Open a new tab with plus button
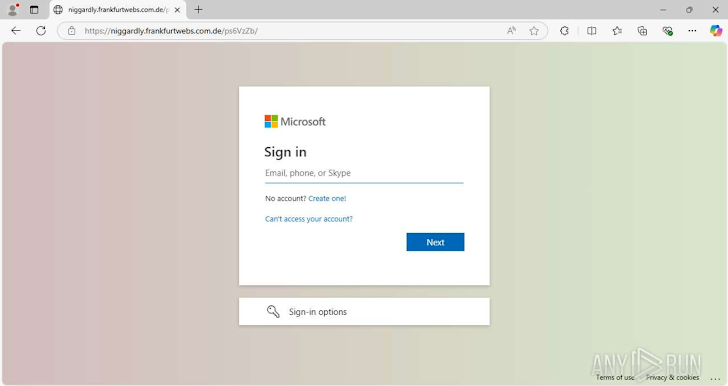Screen dimensions: 728x386 pos(198,9)
